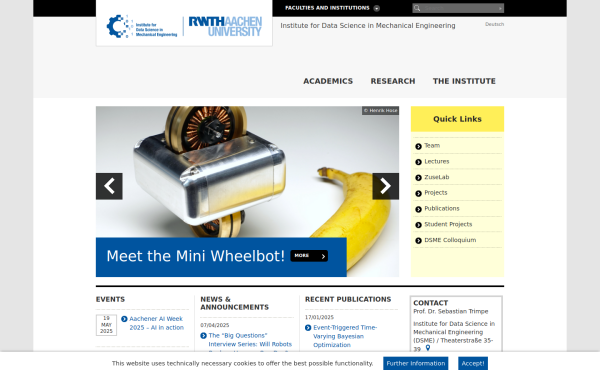Click the search magnifier icon

point(417,8)
